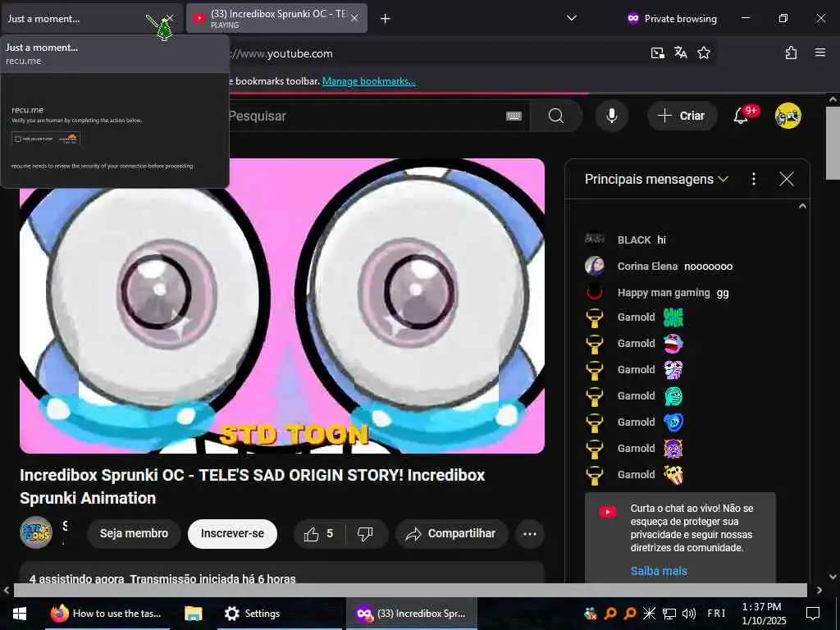Open notifications bell with 9+ badge
Screen dimensions: 840x630
point(741,115)
